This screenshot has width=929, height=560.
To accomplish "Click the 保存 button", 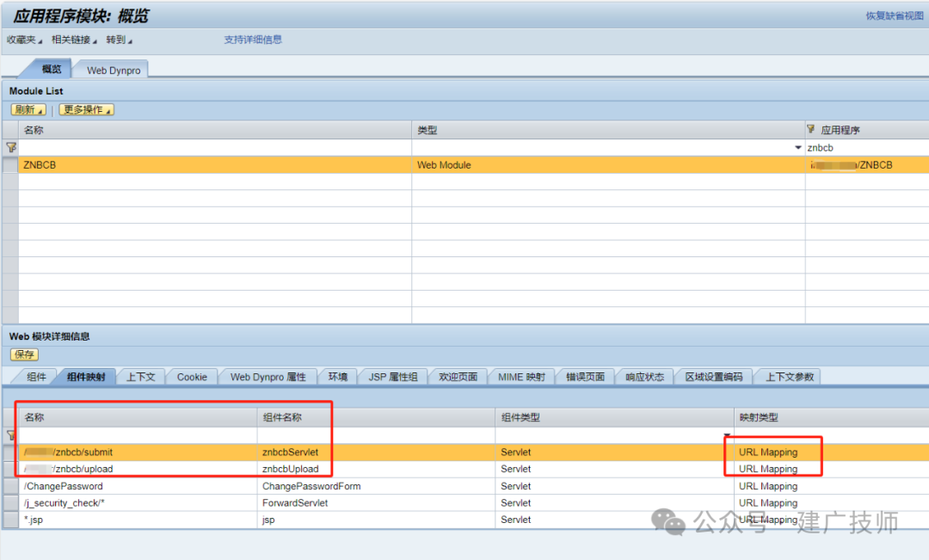I will coord(24,354).
